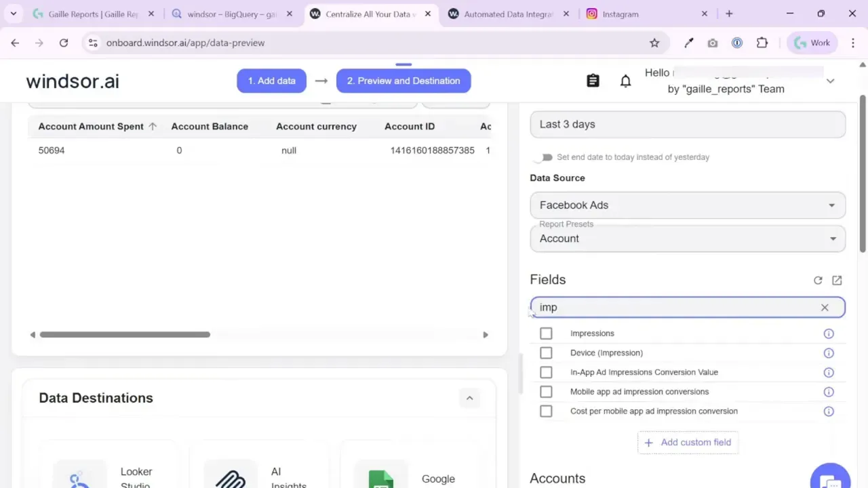Close the Gaille Reports tab
This screenshot has height=488, width=868.
[x=151, y=14]
